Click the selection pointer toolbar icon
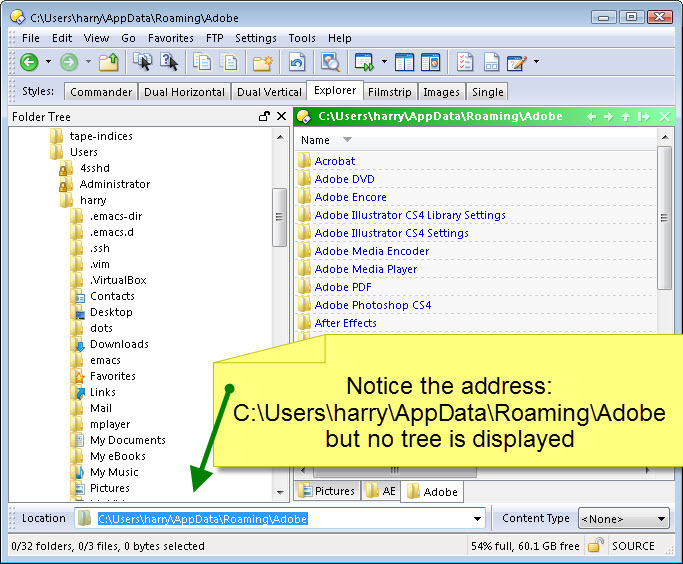Image resolution: width=683 pixels, height=564 pixels. click(142, 62)
